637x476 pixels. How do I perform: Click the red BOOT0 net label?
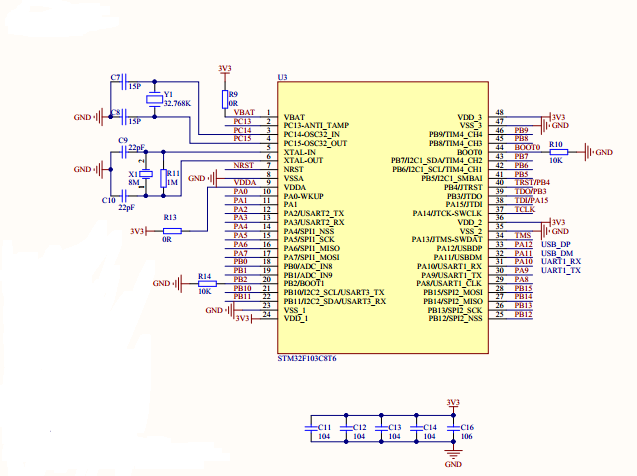(x=527, y=147)
